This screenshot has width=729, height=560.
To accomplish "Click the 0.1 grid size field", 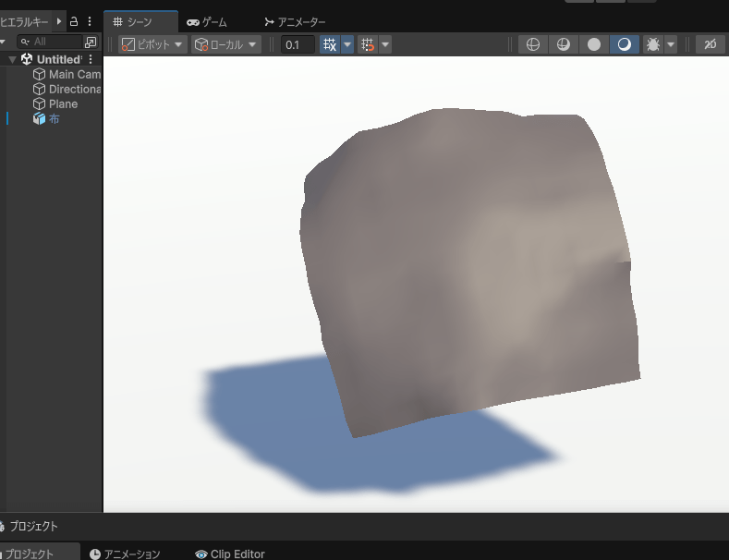I will click(x=298, y=44).
